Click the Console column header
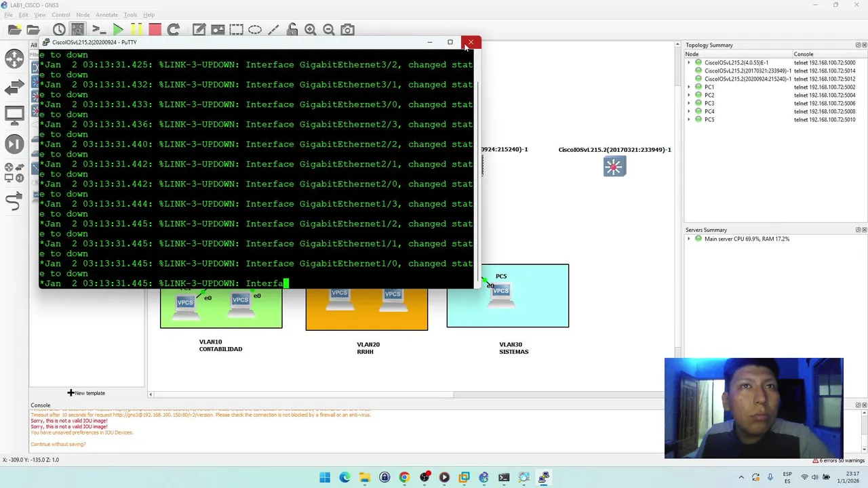 pos(829,54)
